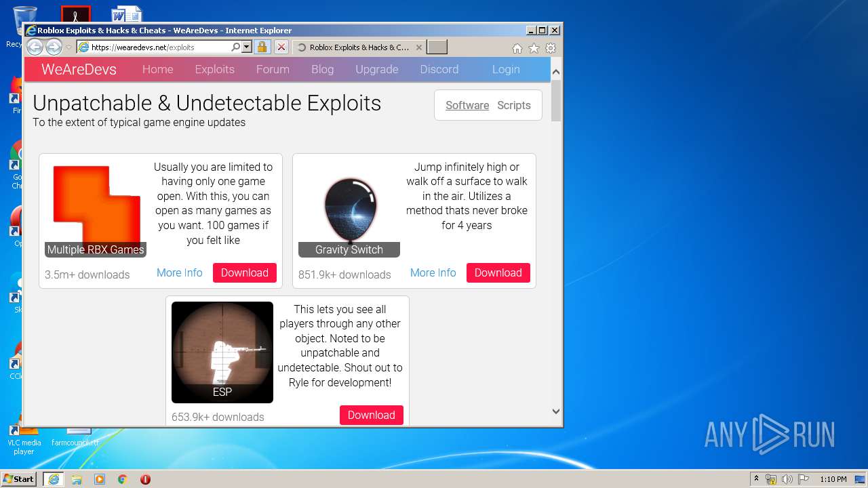Open the Blog menu item
Screen dimensions: 868x488
tap(322, 69)
